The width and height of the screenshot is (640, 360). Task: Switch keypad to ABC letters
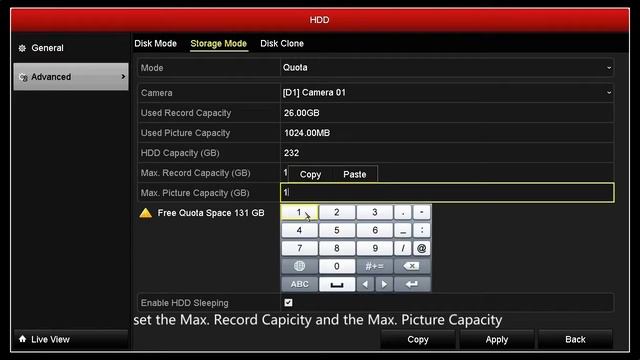tap(299, 284)
